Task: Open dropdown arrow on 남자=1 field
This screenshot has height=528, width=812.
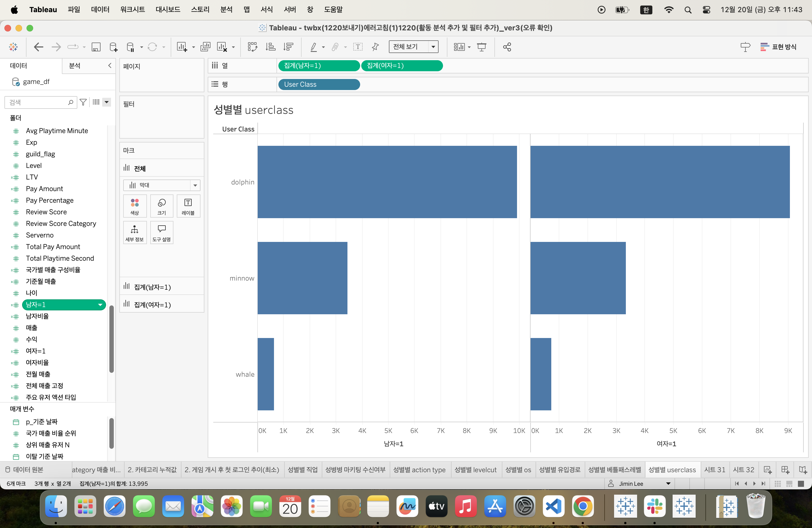Action: point(100,305)
